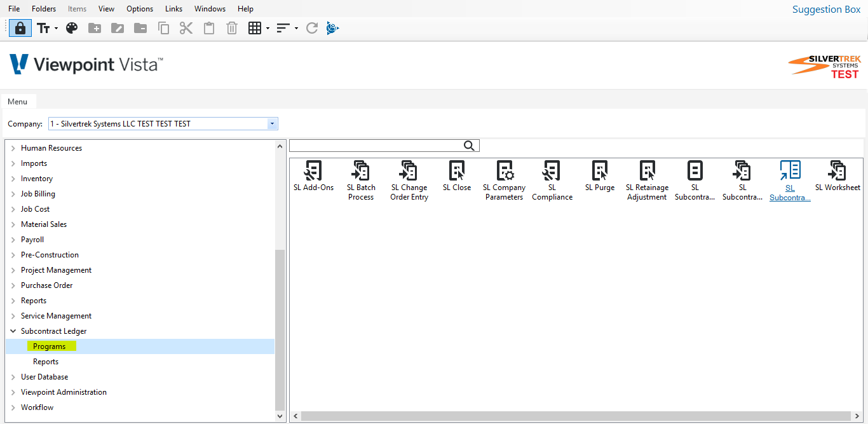Open the blue highlighted SL Subcontra... item
The height and width of the screenshot is (424, 868).
(790, 181)
